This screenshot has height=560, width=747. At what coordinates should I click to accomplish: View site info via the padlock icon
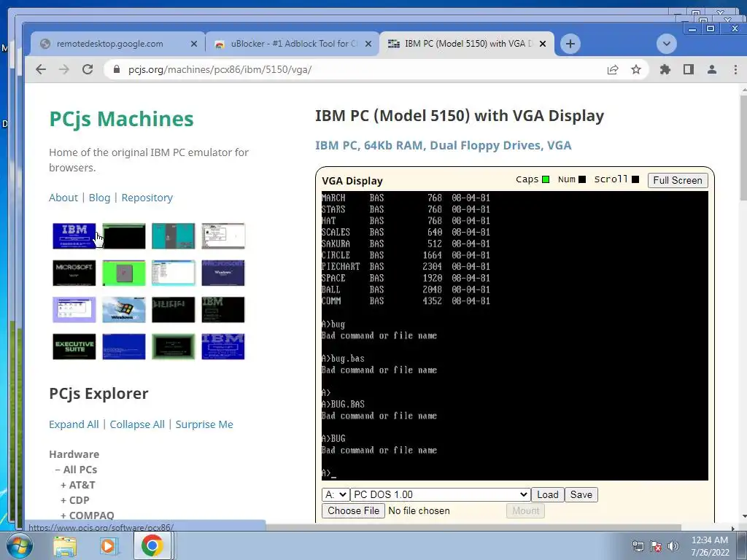(x=117, y=69)
